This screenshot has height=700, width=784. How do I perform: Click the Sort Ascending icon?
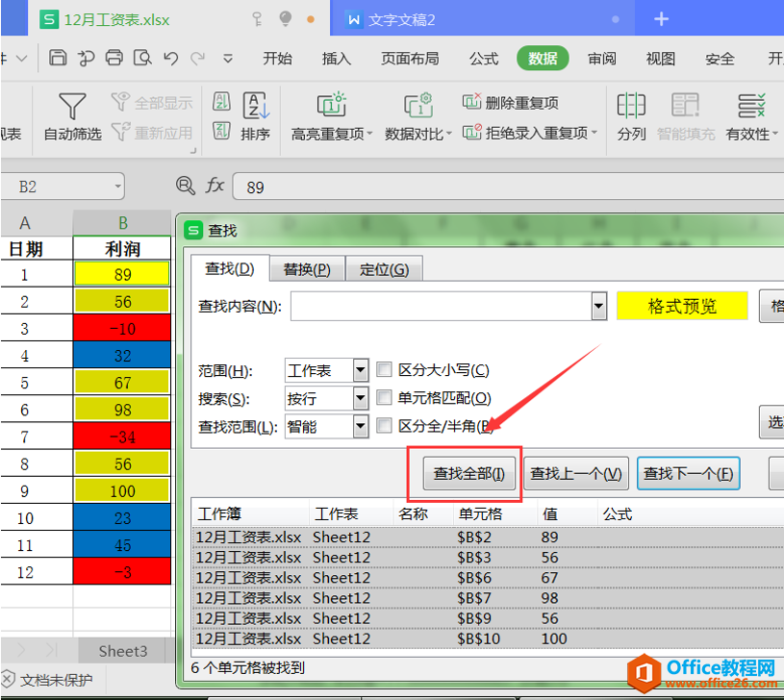coord(221,101)
